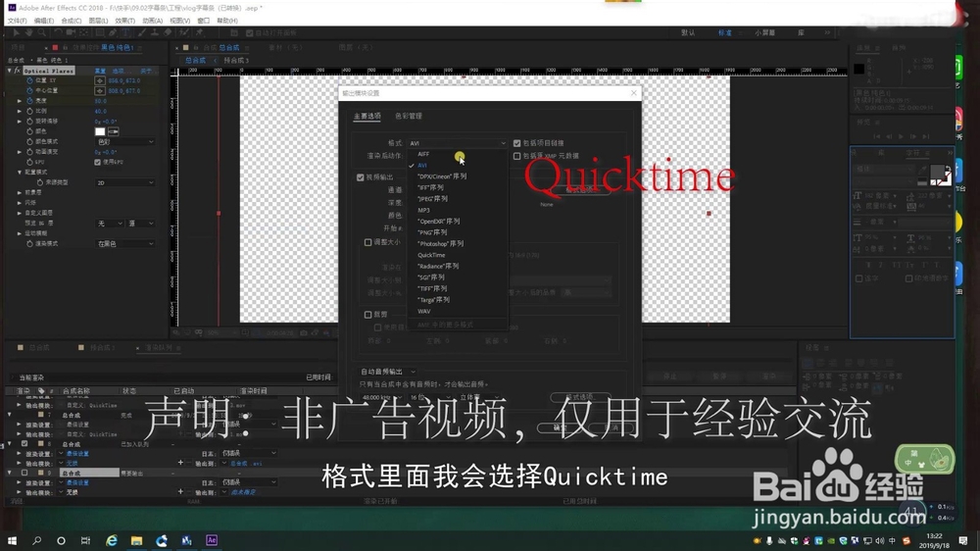
Task: Select the Puppet Pin tool
Action: pyautogui.click(x=199, y=32)
